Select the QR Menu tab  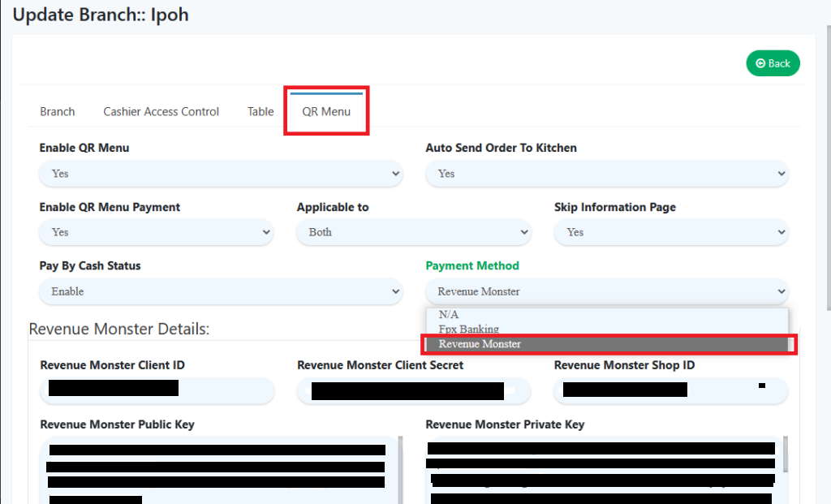[x=326, y=111]
